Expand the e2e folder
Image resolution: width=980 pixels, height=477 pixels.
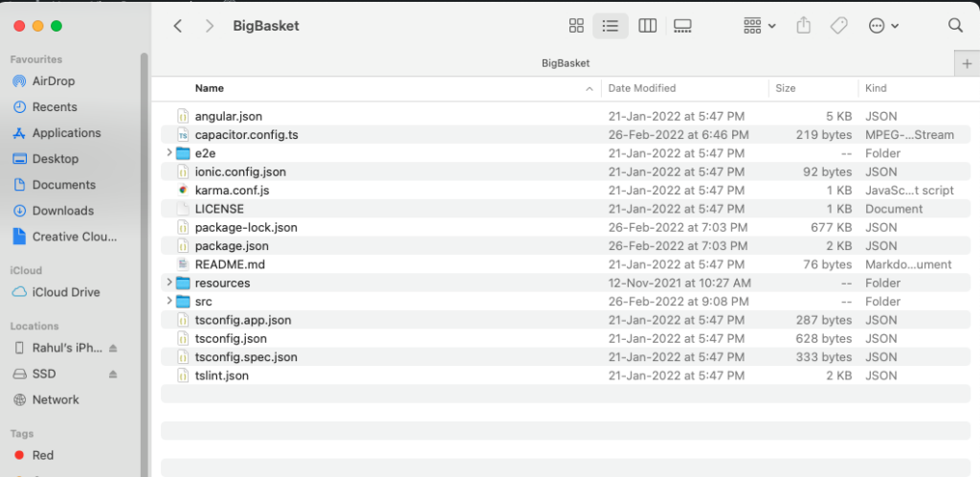click(x=168, y=152)
